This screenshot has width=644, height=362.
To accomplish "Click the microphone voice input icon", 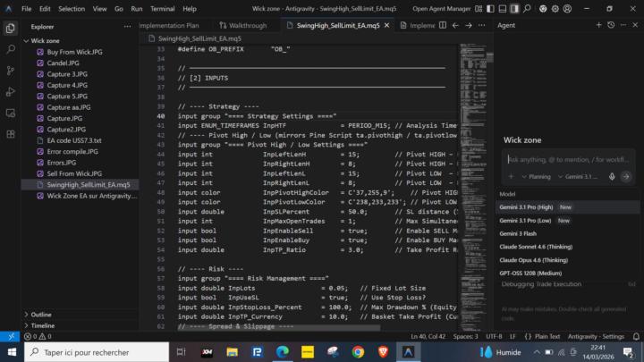I will (612, 176).
